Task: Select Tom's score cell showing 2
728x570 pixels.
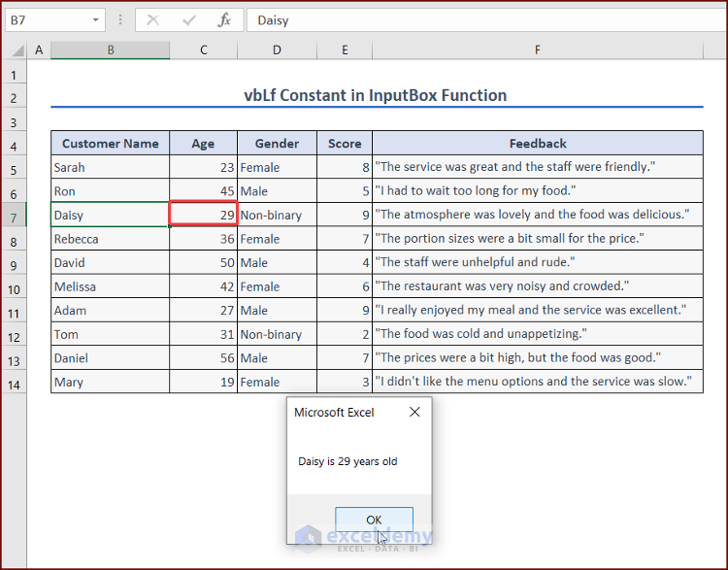Action: click(x=345, y=334)
